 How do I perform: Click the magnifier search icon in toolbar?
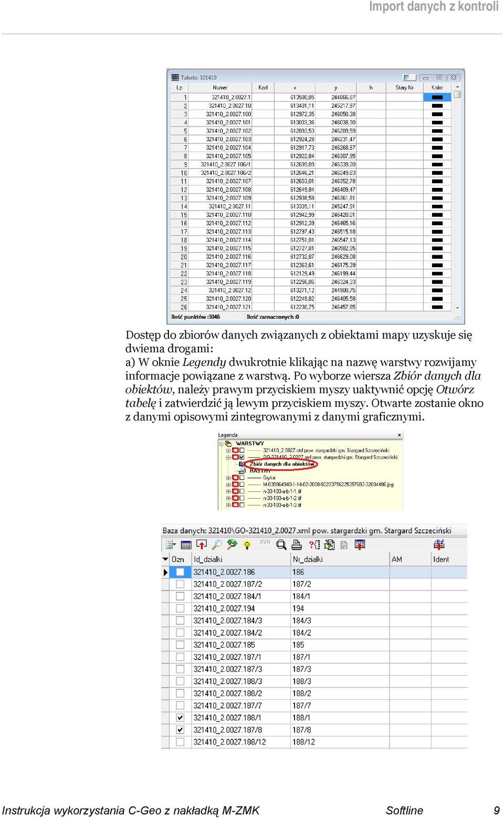pos(216,544)
